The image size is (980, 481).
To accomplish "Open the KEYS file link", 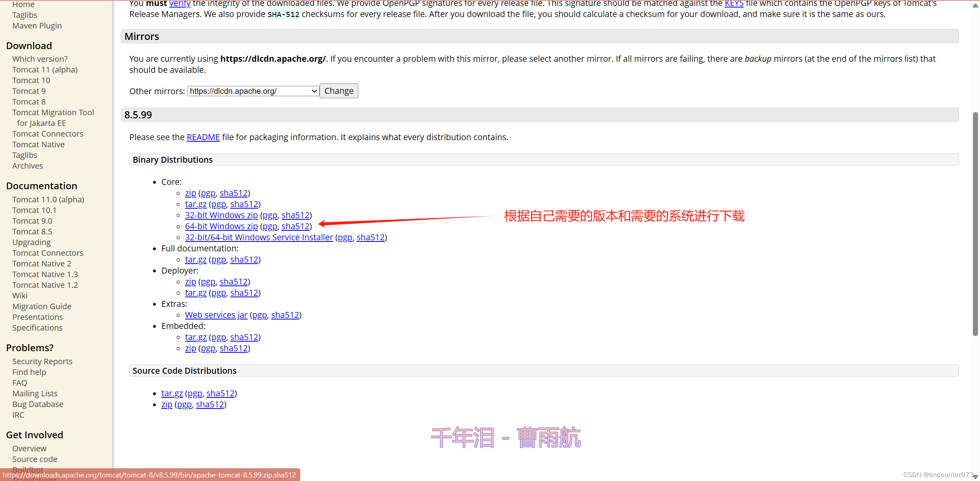I will [x=734, y=4].
